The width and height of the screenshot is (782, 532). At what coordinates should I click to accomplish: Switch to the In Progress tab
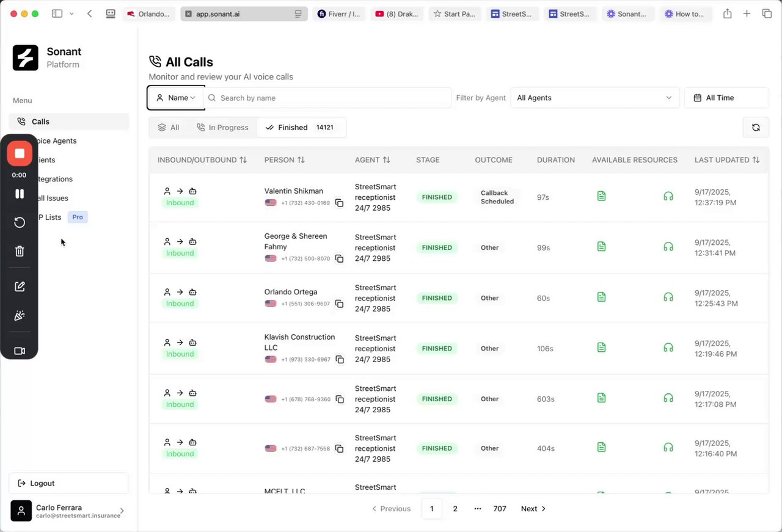coord(222,128)
